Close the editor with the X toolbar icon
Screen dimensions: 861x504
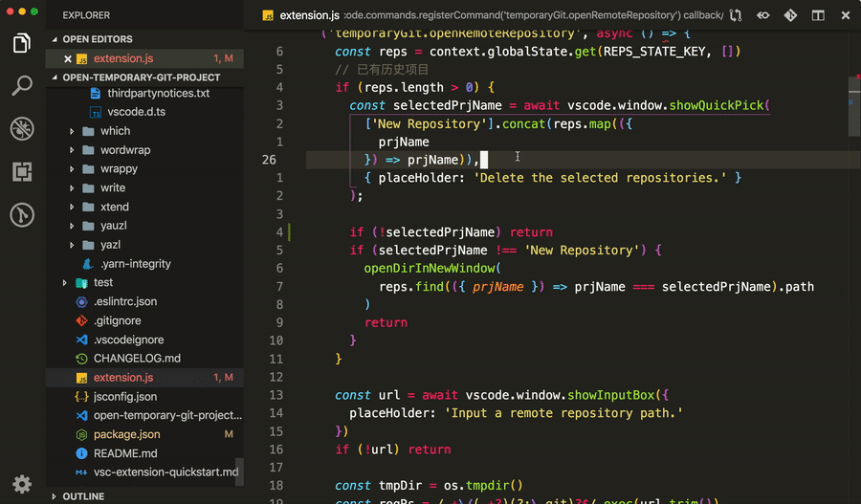pyautogui.click(x=846, y=15)
